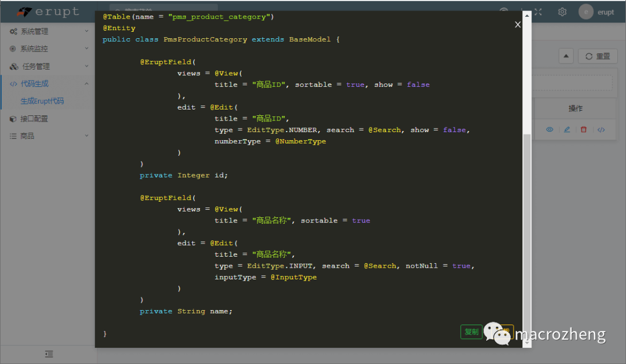Screen dimensions: 626x364
Task: Delete the row with trash icon
Action: click(584, 129)
